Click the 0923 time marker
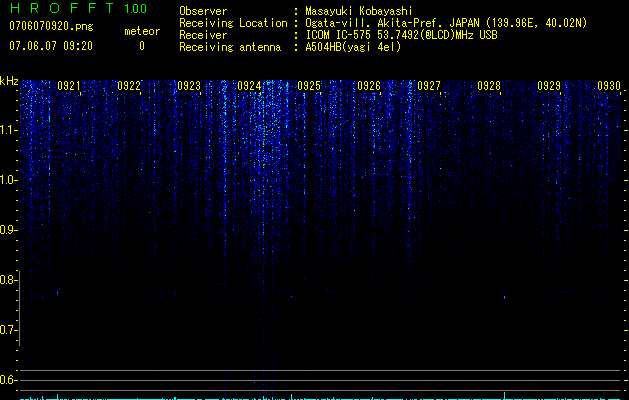629x400 pixels. tap(189, 85)
